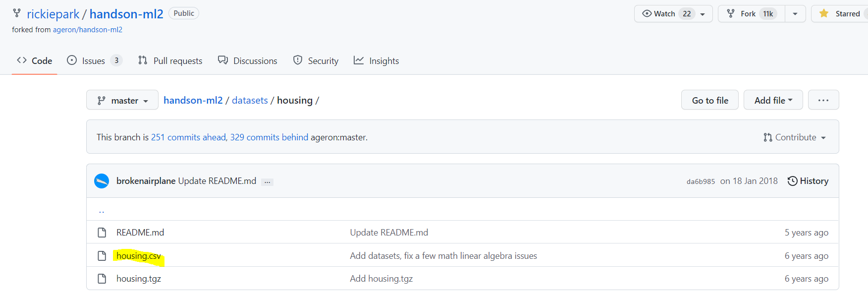868x299 pixels.
Task: Open the ageron/handson-ml2 upstream link
Action: pos(88,30)
